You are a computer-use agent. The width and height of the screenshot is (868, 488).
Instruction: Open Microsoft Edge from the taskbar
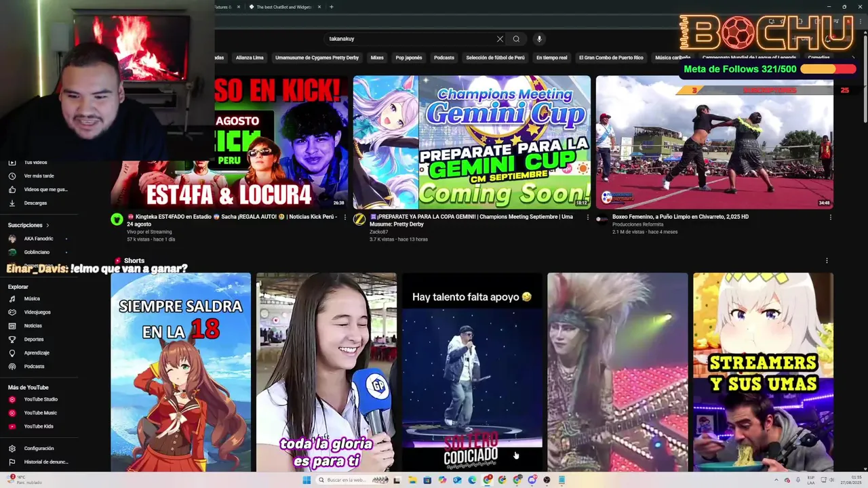pos(472,480)
